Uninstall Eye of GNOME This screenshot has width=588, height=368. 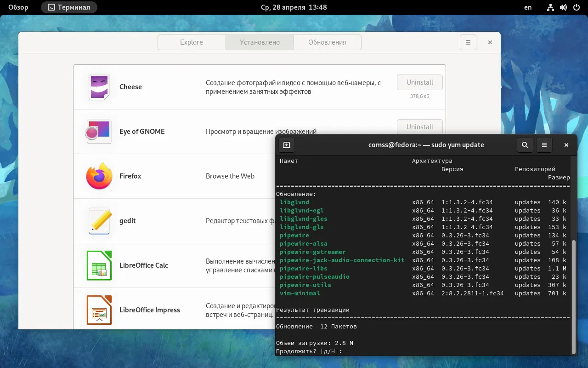coord(420,126)
